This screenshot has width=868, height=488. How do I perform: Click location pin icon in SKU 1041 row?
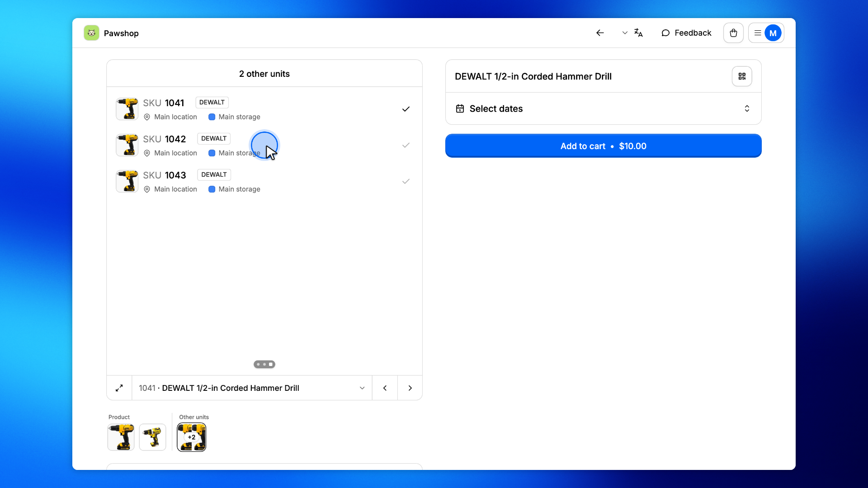(x=147, y=117)
